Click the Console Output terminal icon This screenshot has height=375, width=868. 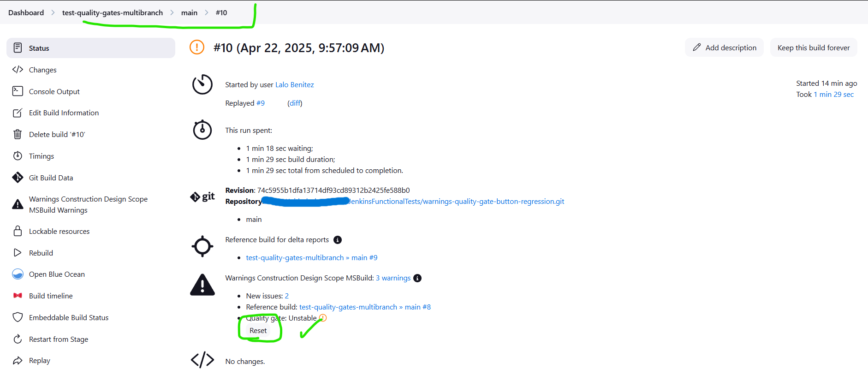[18, 91]
